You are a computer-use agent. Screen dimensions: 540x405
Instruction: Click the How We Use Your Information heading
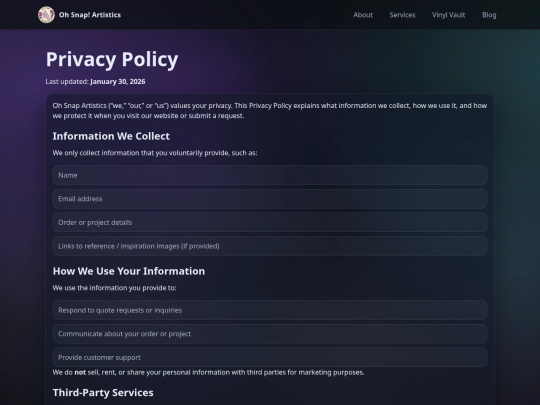coord(129,271)
